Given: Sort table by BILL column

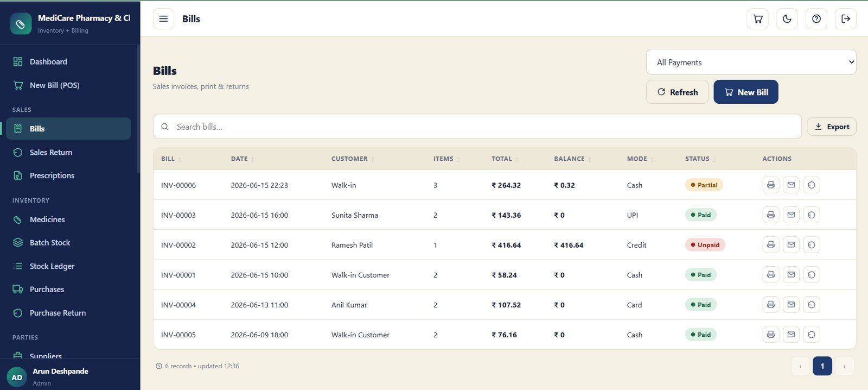Looking at the screenshot, I should click(171, 159).
